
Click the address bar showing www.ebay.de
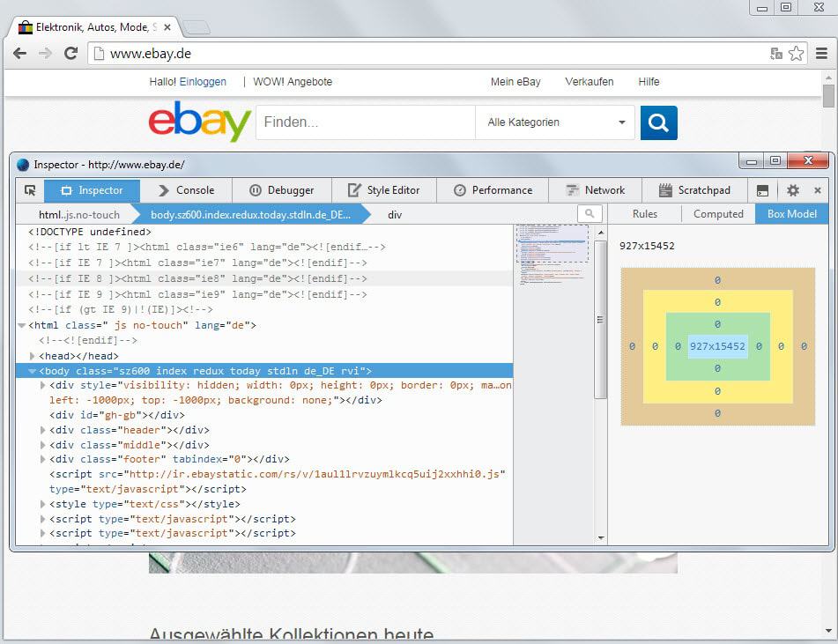click(x=427, y=54)
